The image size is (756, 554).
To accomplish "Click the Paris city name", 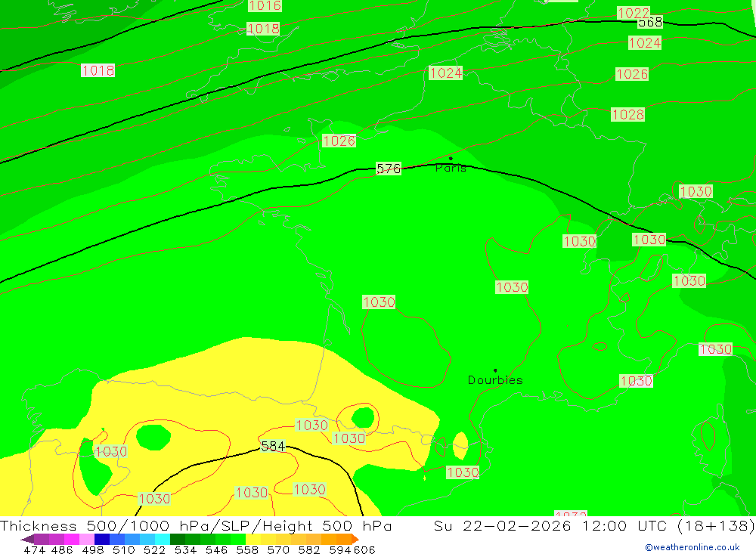I will tap(451, 168).
